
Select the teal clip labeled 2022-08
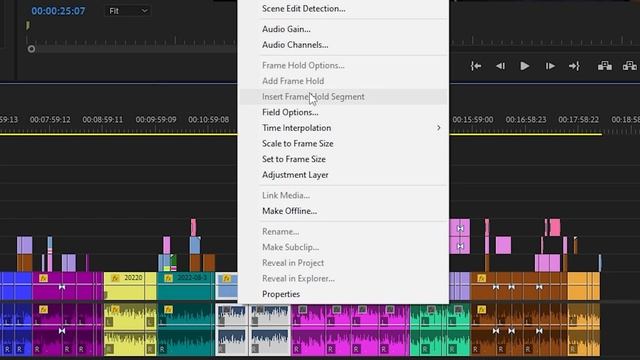pyautogui.click(x=185, y=286)
